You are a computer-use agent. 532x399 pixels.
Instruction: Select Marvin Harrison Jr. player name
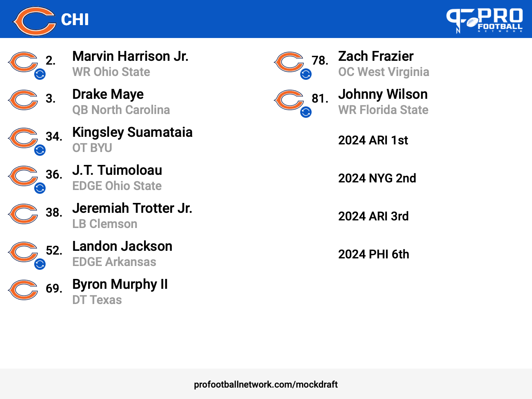(x=130, y=56)
